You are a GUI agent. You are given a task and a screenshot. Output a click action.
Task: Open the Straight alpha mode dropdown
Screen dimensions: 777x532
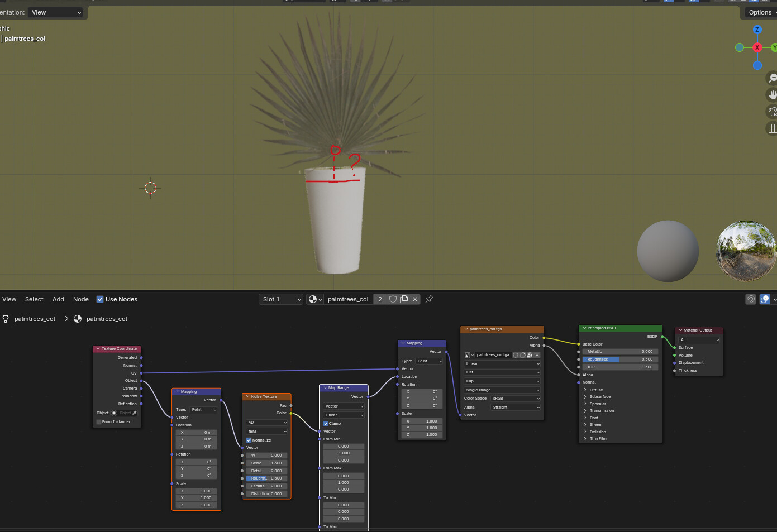[x=516, y=408]
